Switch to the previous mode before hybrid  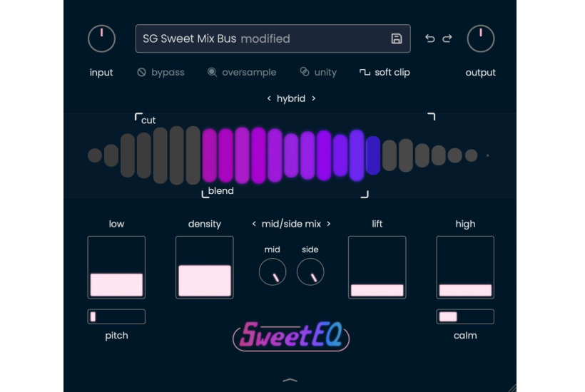269,98
